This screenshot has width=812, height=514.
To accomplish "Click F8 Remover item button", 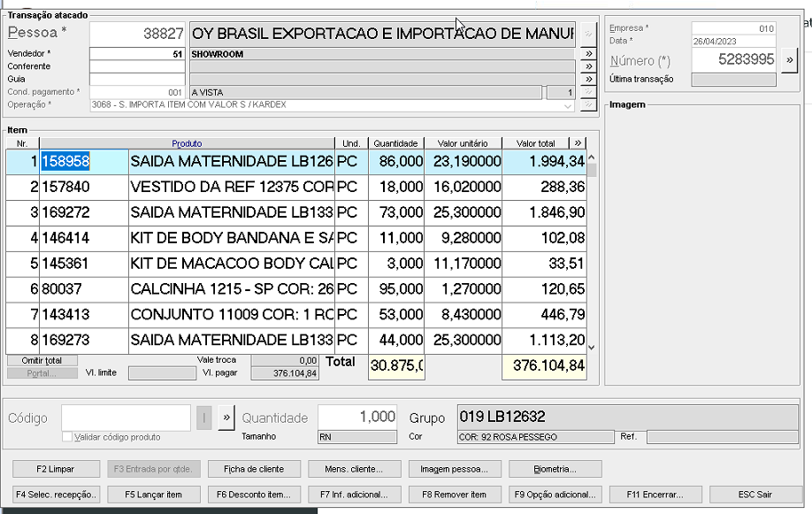I will click(454, 495).
